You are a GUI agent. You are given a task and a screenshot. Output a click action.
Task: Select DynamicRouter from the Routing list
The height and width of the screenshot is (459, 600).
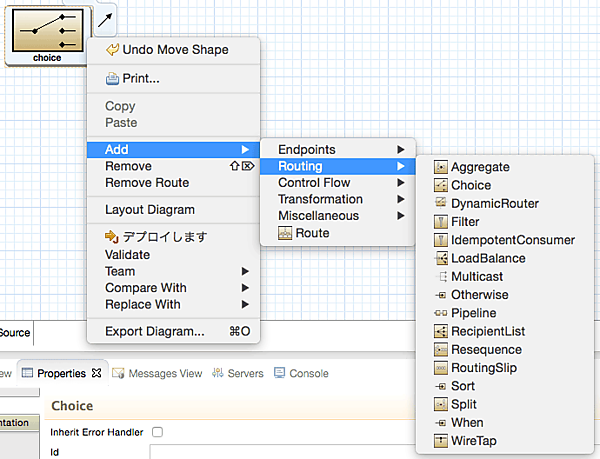(x=494, y=204)
